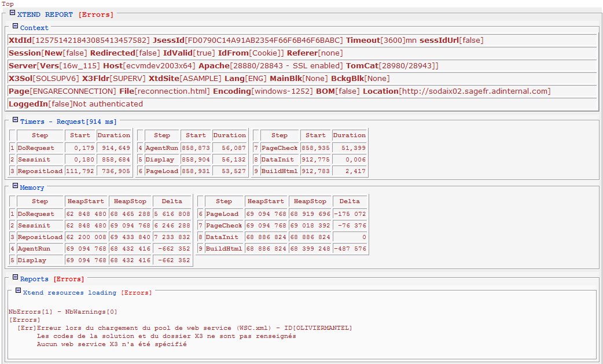Click the minus icon beside XTEND REPORT
Viewport: 603px width, 364px height.
(12, 14)
